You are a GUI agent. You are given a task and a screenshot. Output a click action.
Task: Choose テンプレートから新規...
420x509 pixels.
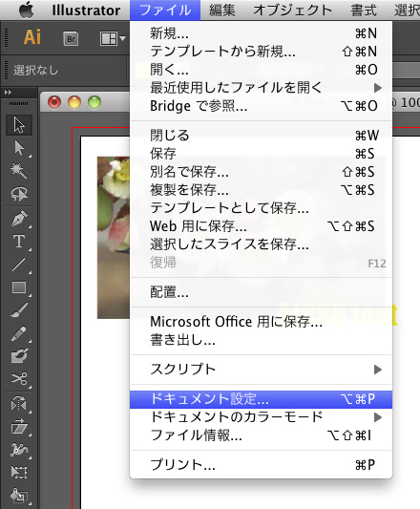261,52
